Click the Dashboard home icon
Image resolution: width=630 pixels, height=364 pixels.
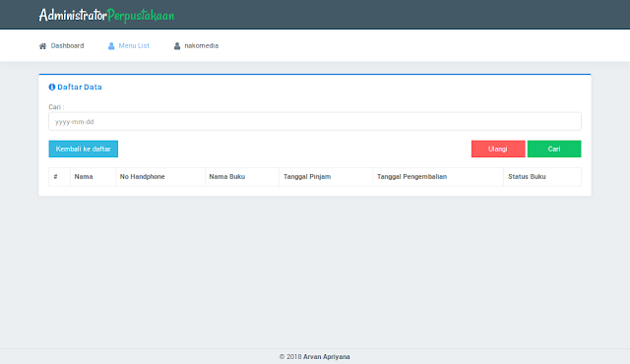[42, 46]
